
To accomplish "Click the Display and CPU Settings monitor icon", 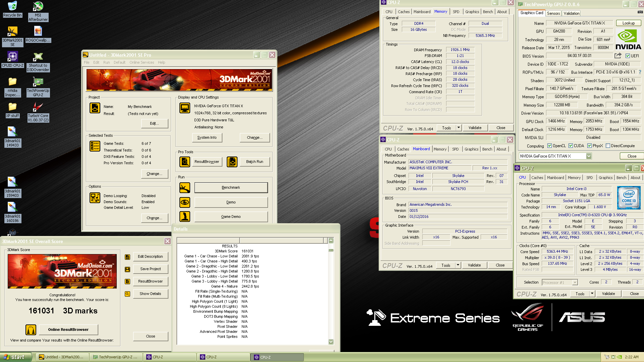I will click(x=185, y=108).
